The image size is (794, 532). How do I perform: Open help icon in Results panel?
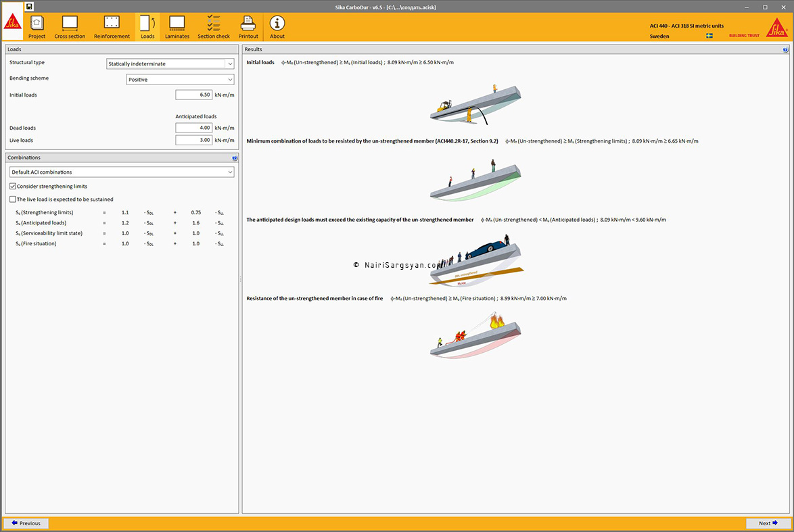pos(785,49)
